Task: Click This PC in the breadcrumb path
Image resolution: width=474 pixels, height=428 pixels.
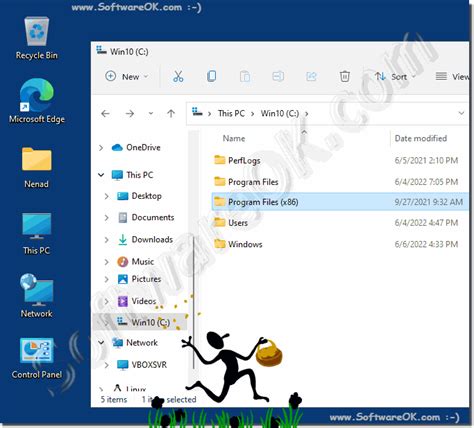Action: (x=231, y=113)
